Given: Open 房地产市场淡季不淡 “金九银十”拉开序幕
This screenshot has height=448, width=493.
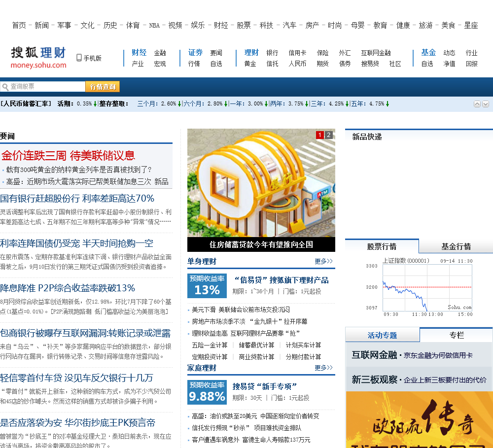Looking at the screenshot, I should click(x=249, y=321).
